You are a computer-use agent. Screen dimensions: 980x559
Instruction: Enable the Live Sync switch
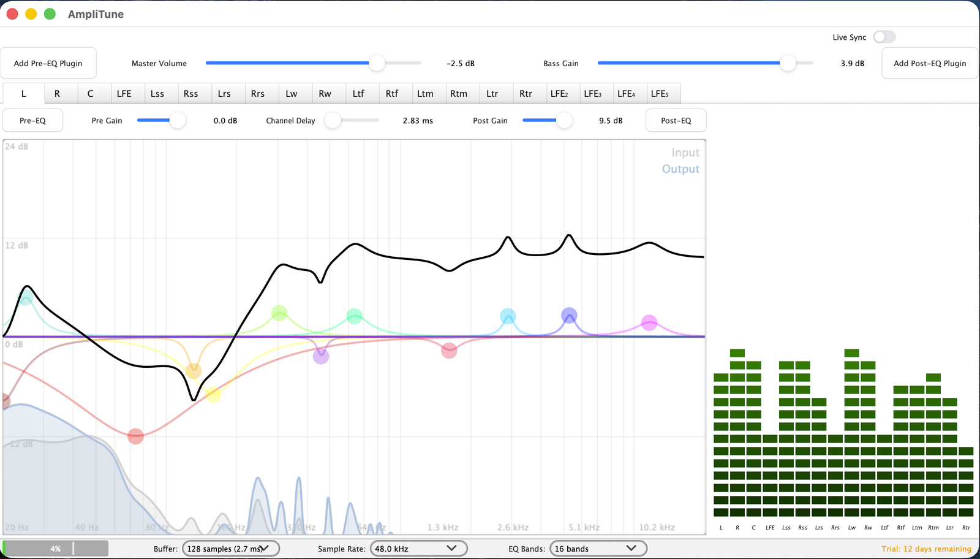click(x=884, y=37)
